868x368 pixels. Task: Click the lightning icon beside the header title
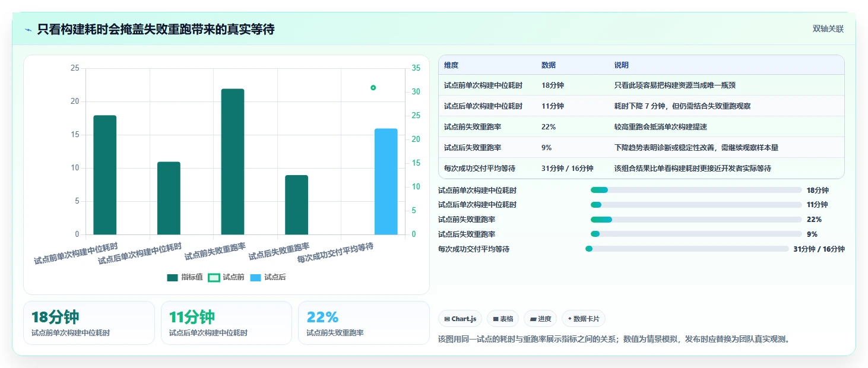click(x=28, y=30)
